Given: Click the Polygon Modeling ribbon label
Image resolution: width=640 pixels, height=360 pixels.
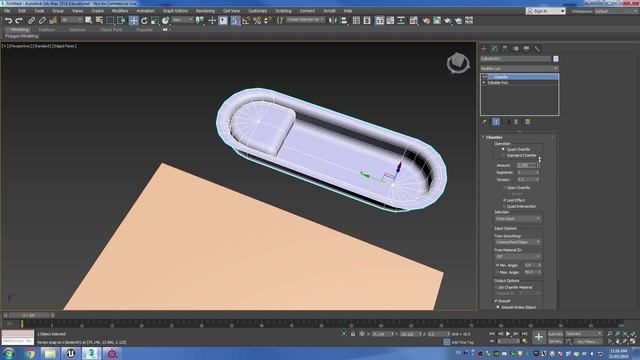Looking at the screenshot, I should click(x=22, y=36).
